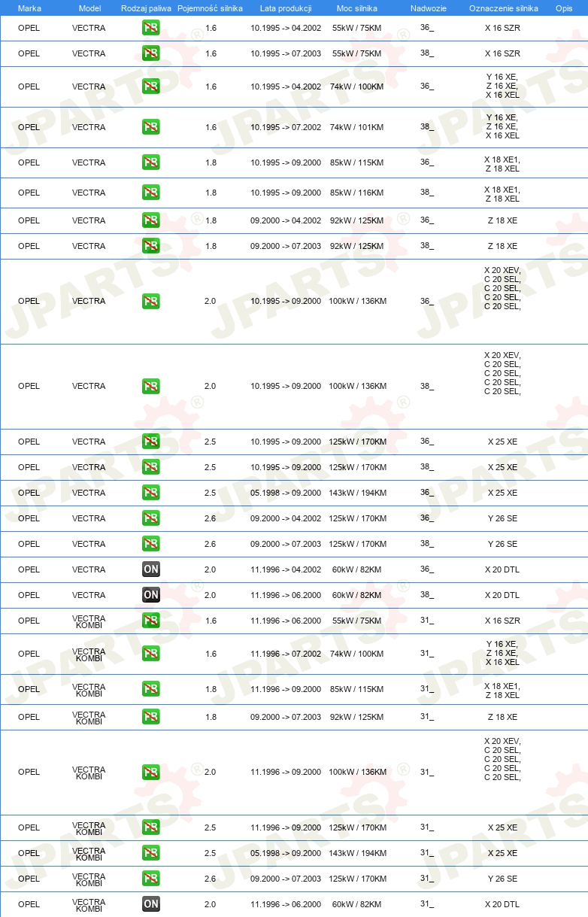This screenshot has width=588, height=917.
Task: Click '2.6' engine size in the Vectra Kombi row
Action: click(x=210, y=879)
